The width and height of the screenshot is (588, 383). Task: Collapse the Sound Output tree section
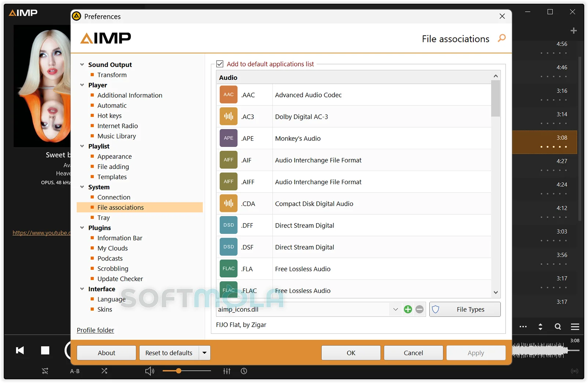(x=82, y=64)
